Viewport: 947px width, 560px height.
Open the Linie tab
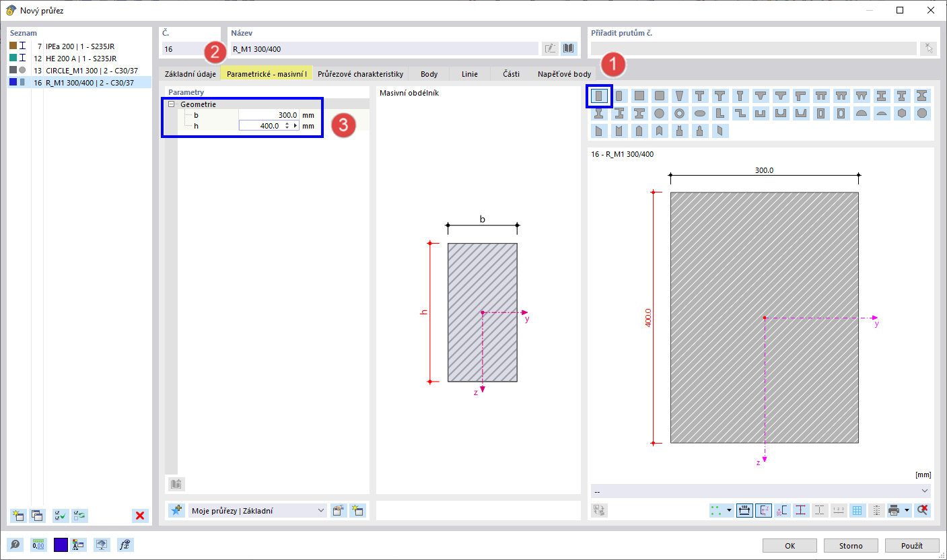pos(470,74)
